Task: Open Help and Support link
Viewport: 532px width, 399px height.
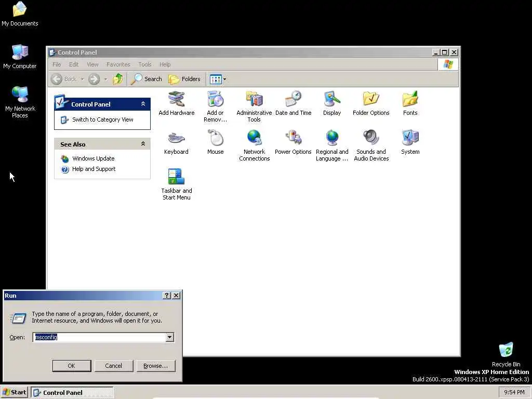Action: (x=94, y=169)
